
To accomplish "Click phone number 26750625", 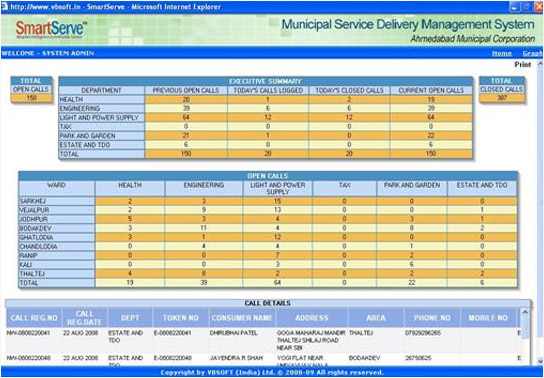I will pos(419,358).
